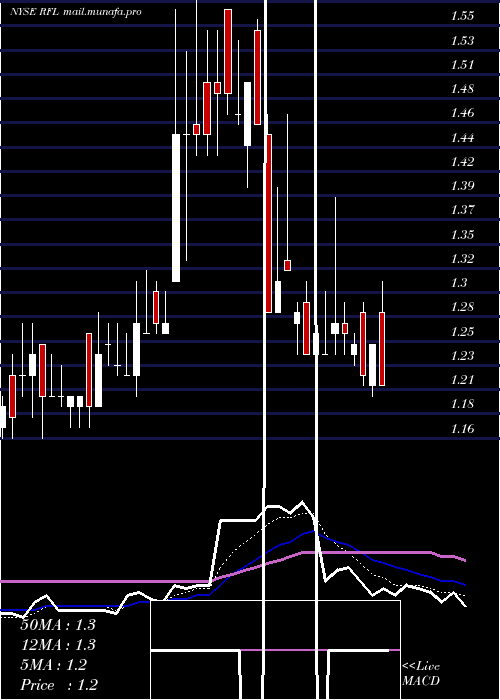Click the 1.37 price axis label
The height and width of the screenshot is (700, 500).
click(x=462, y=210)
